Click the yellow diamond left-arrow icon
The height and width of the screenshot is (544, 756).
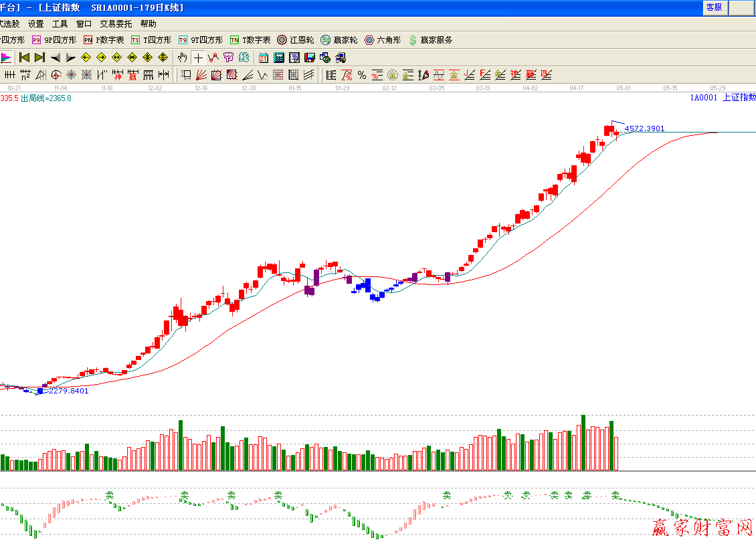coord(86,58)
